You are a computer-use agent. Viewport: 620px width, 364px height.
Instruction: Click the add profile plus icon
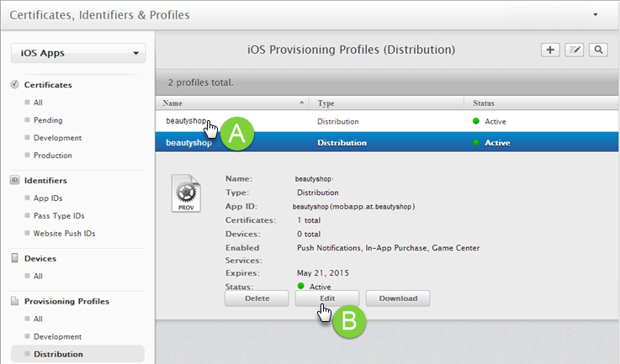(550, 50)
